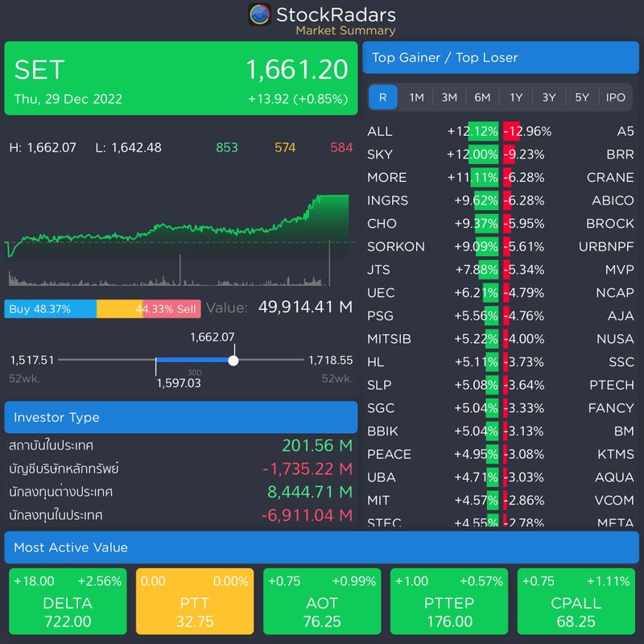
Task: Expand the Investor Type section
Action: click(x=180, y=417)
